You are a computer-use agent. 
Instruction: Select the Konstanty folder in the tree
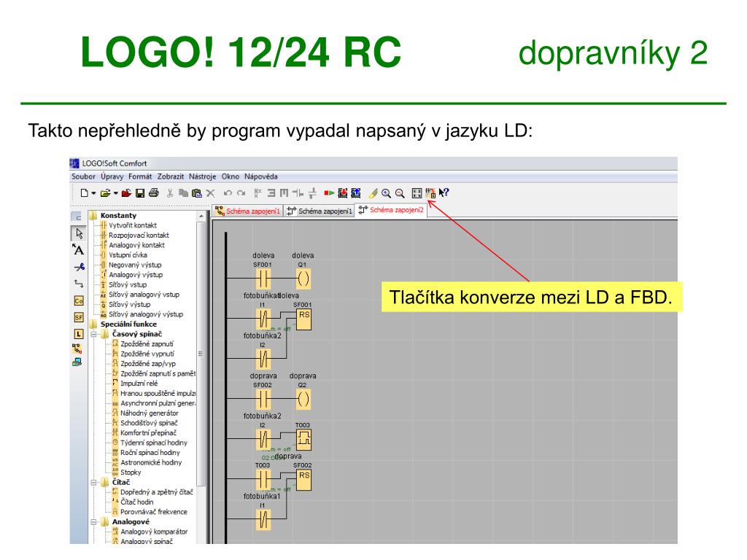pos(117,216)
